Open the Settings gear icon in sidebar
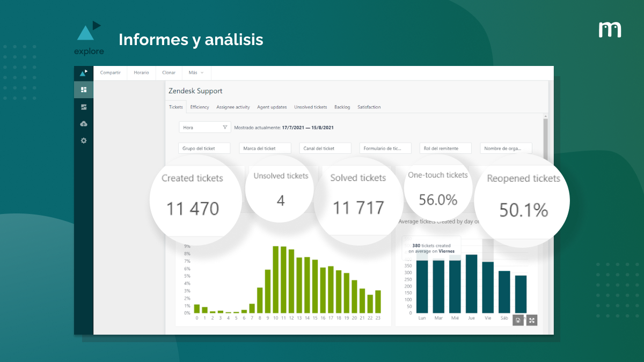The height and width of the screenshot is (362, 644). 84,141
